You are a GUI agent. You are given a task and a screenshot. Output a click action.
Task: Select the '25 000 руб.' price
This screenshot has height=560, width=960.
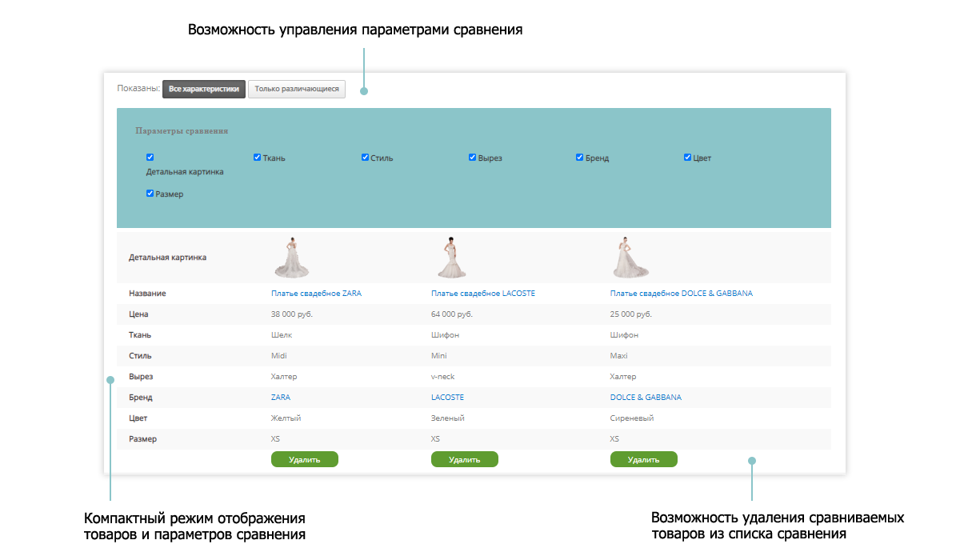coord(631,314)
